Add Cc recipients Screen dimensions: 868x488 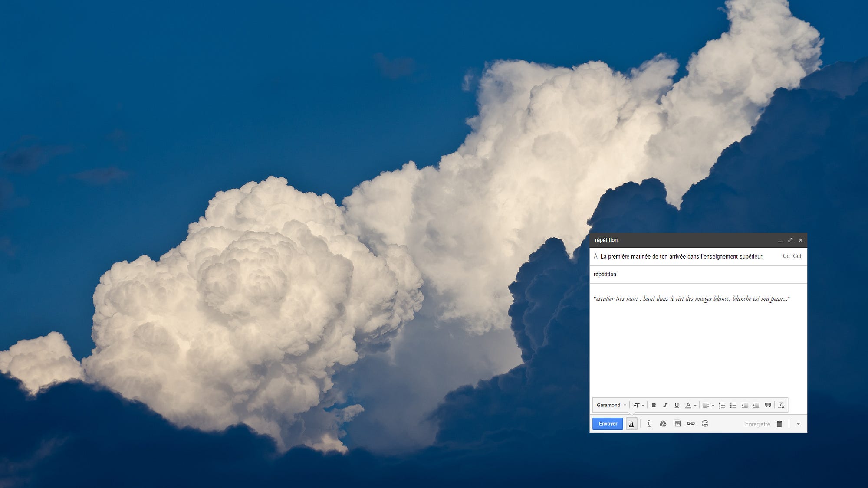pyautogui.click(x=786, y=256)
